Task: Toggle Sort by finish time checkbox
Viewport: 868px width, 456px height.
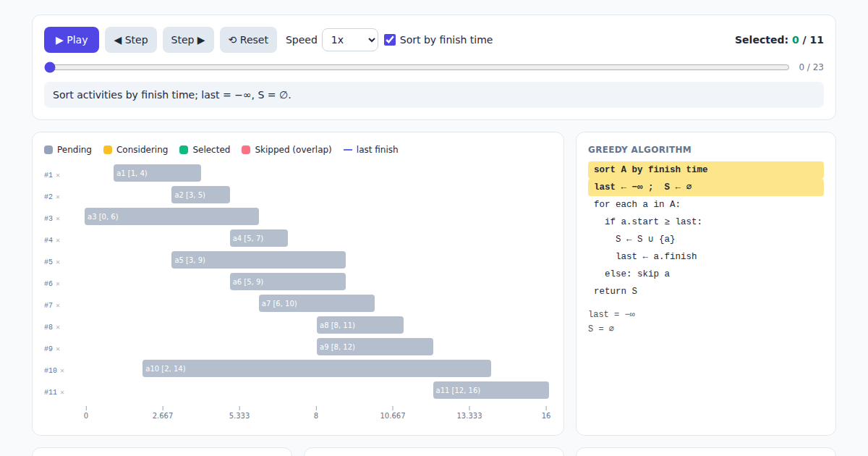Action: pos(390,40)
